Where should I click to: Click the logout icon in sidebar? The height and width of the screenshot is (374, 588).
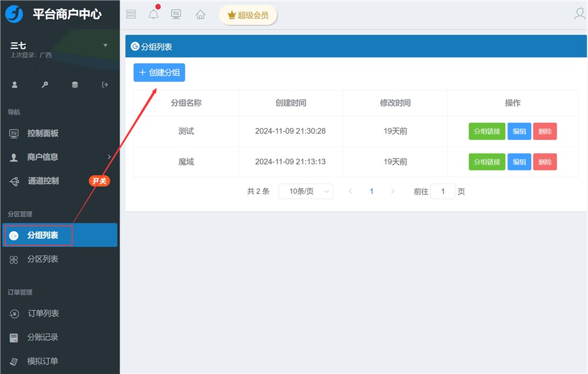click(x=105, y=85)
